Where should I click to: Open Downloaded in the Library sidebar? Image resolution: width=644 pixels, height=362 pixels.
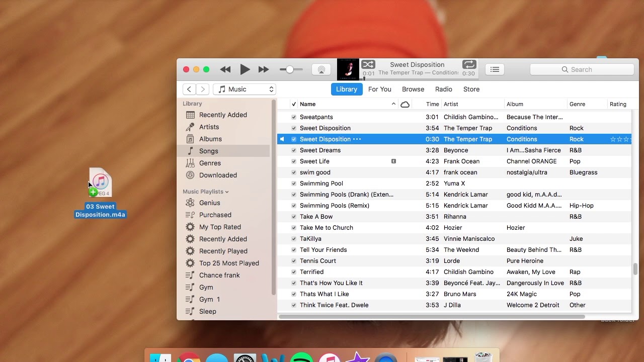[x=218, y=175]
